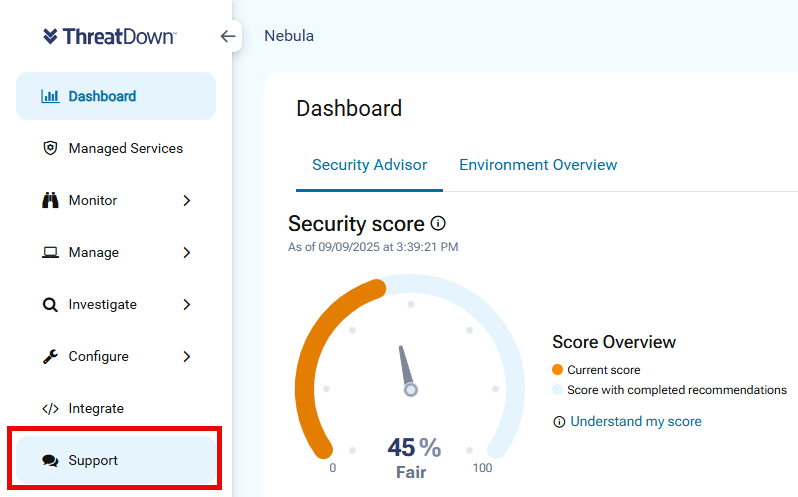
Task: Click the gauge 100 label
Action: pos(482,468)
